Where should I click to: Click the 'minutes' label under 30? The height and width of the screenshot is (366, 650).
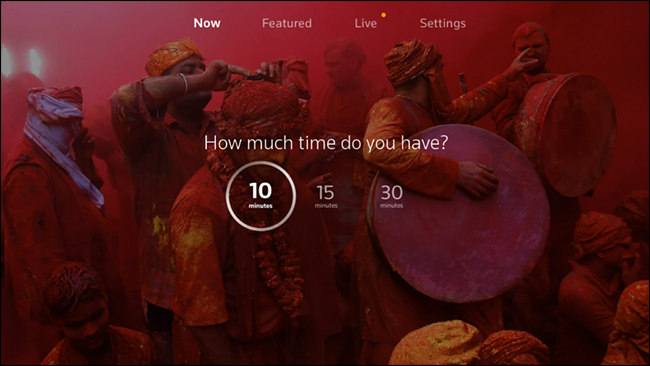(391, 206)
